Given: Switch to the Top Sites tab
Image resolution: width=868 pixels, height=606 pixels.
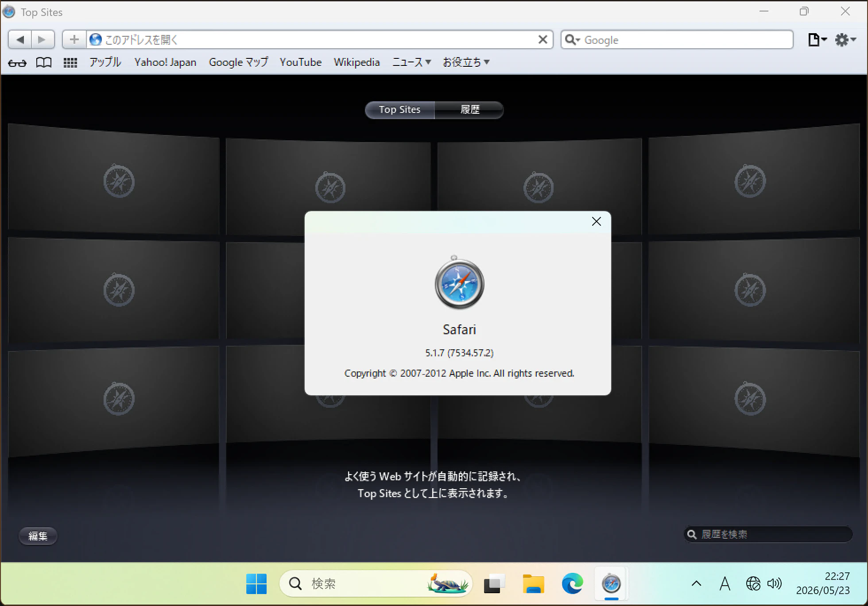Looking at the screenshot, I should pyautogui.click(x=399, y=110).
